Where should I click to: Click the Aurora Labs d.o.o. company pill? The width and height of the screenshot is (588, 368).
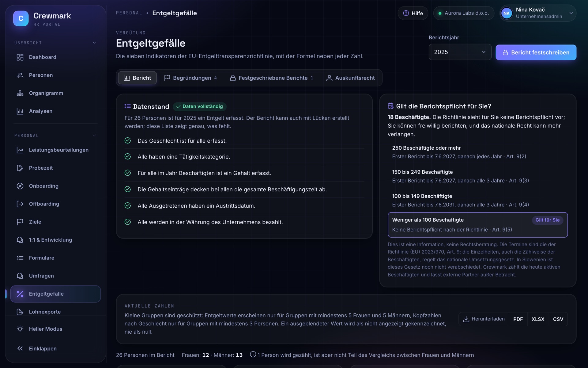pos(464,13)
